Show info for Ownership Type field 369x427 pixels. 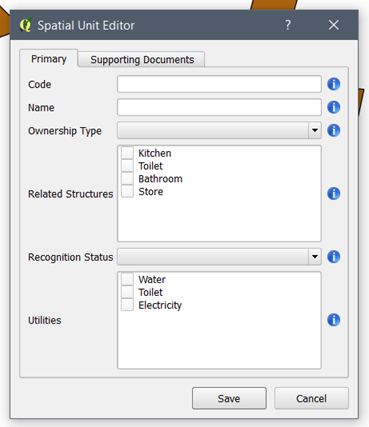click(x=334, y=130)
